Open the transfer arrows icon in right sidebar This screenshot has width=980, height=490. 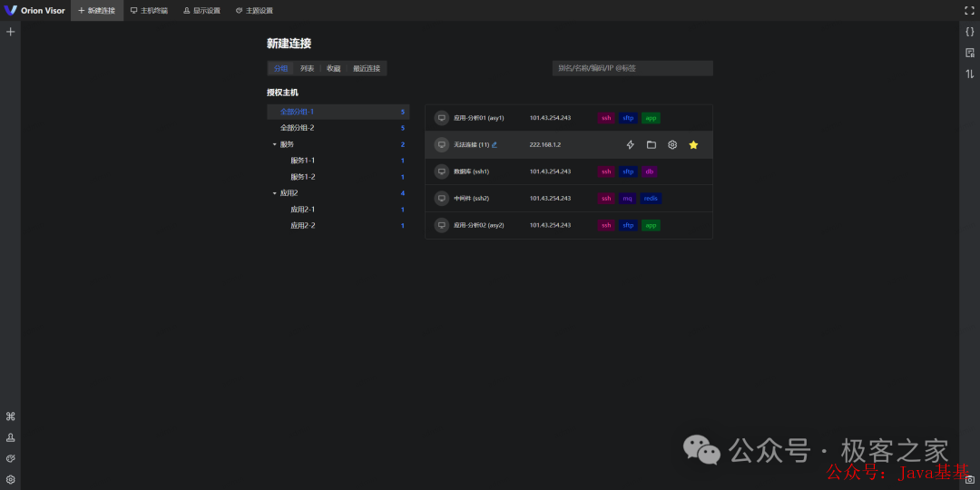(969, 73)
